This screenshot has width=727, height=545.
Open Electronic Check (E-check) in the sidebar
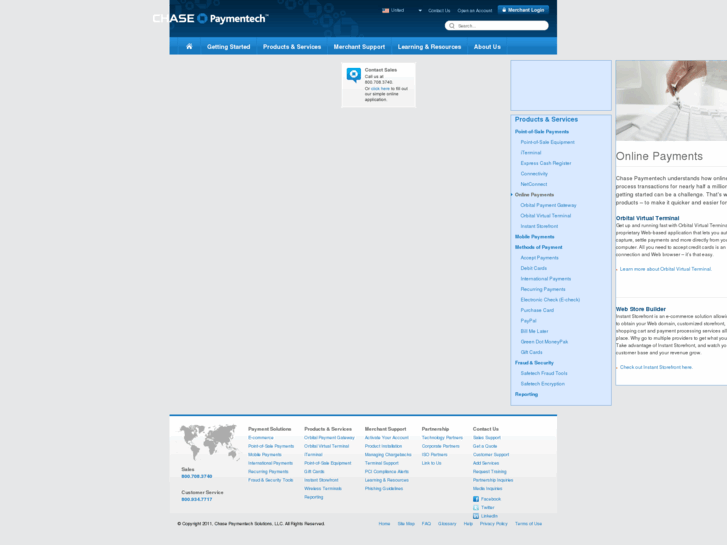(550, 300)
